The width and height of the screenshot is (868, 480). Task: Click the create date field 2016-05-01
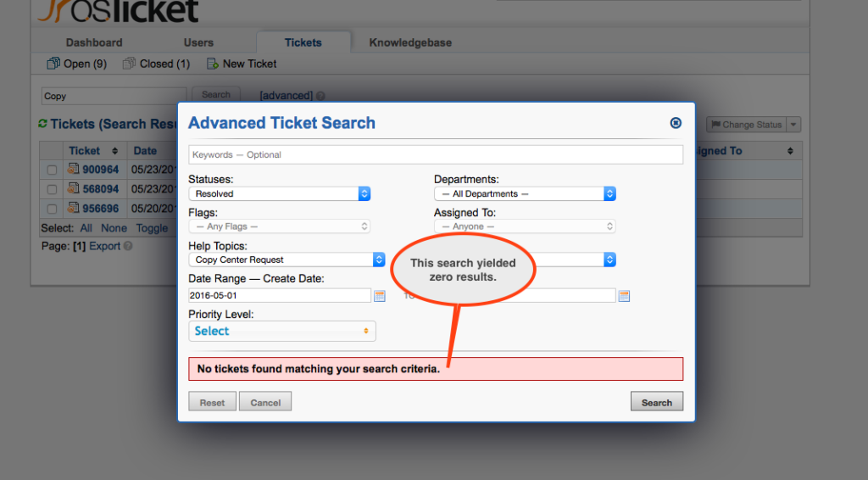[280, 296]
